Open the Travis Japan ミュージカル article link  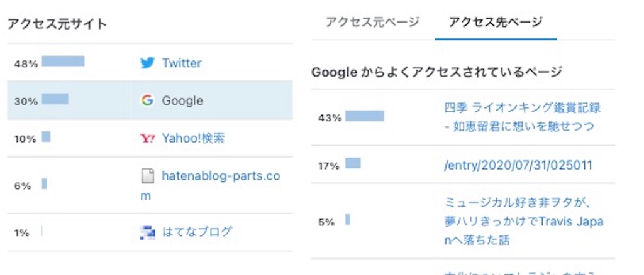(524, 221)
